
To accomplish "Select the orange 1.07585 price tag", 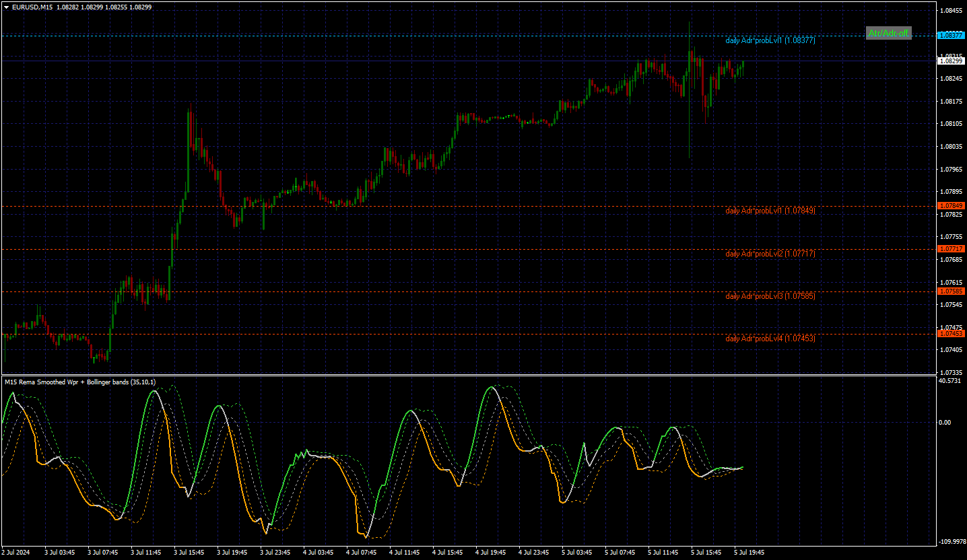I will pyautogui.click(x=952, y=291).
